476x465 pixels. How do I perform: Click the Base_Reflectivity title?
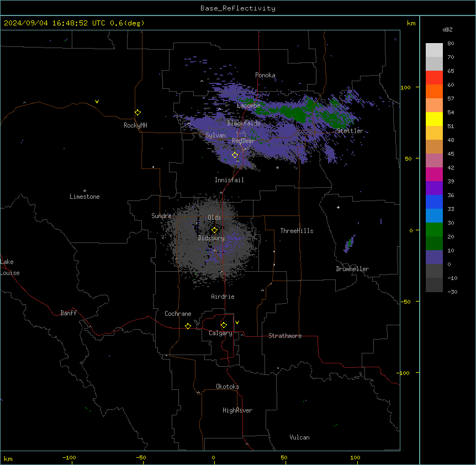238,8
